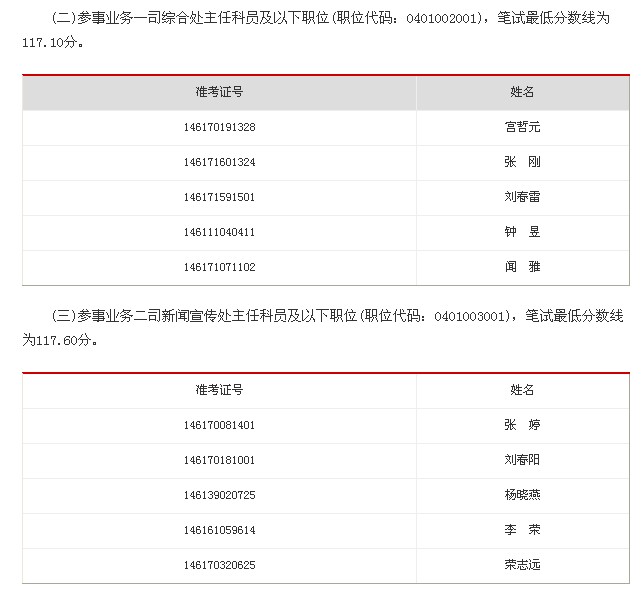Select the name 闻 雅
Viewport: 644px width, 590px height.
pyautogui.click(x=522, y=267)
